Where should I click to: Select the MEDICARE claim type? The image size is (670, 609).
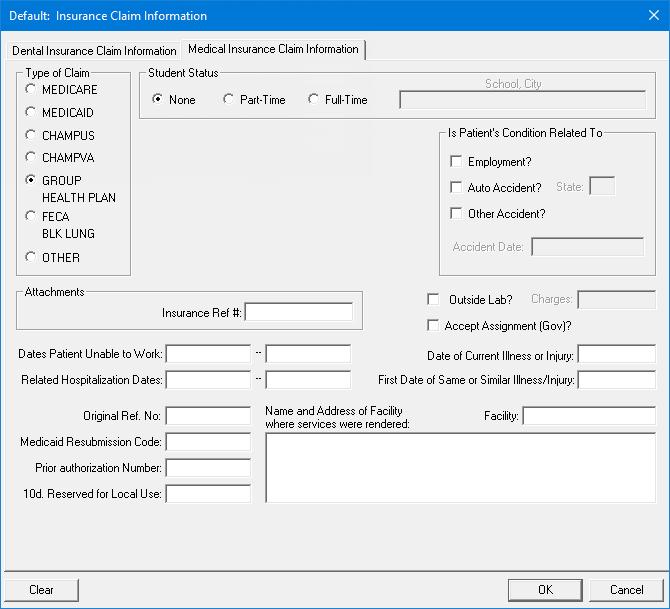point(31,89)
